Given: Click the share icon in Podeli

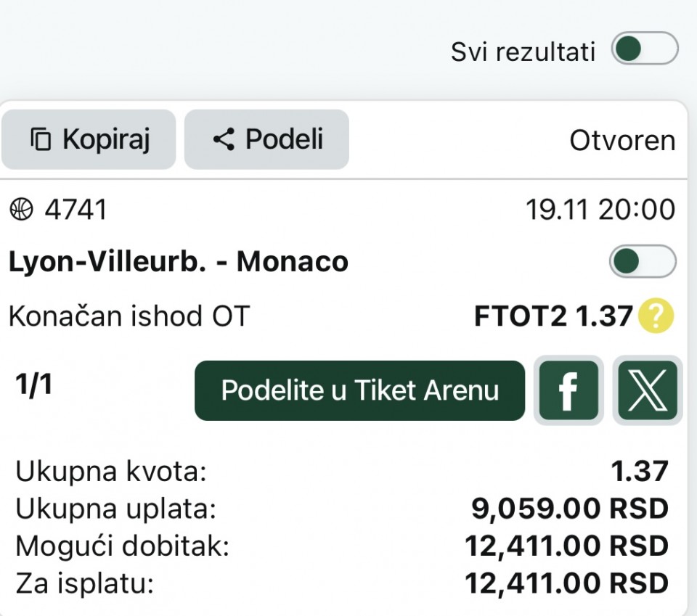Looking at the screenshot, I should pos(224,139).
